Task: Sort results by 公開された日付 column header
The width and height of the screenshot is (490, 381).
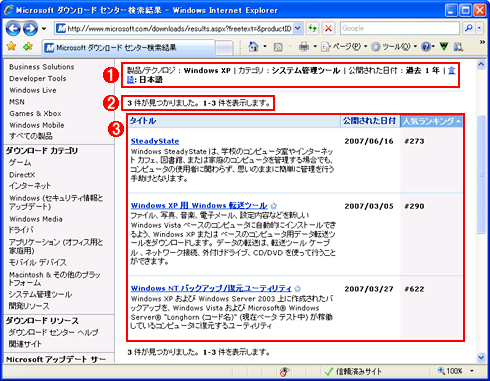Action: (x=369, y=121)
